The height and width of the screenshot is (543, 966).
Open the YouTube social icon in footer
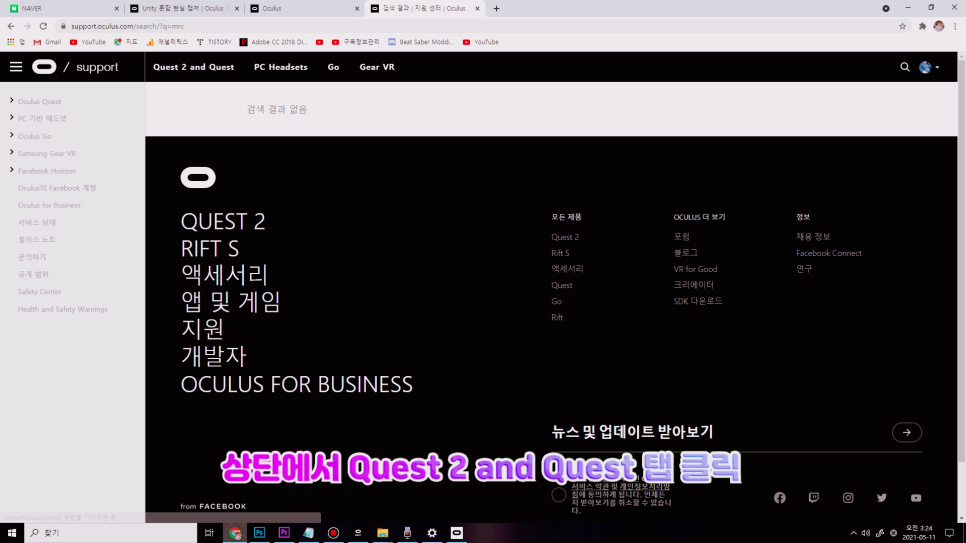[x=916, y=497]
